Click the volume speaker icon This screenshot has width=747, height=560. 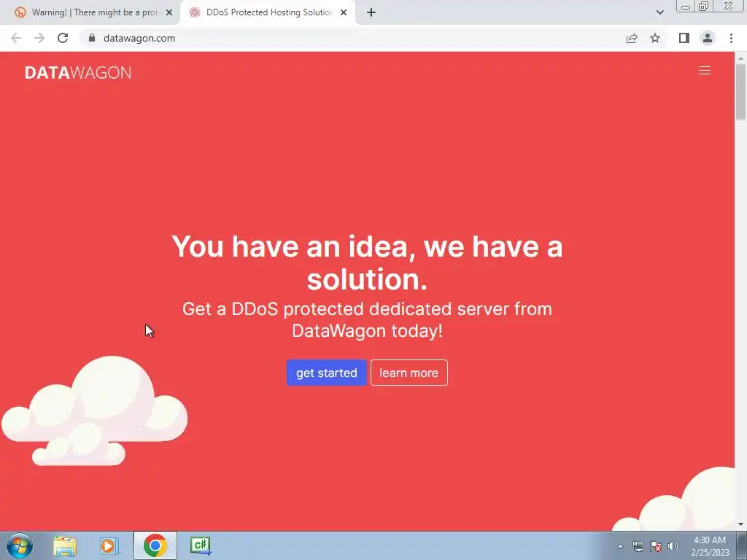tap(673, 546)
